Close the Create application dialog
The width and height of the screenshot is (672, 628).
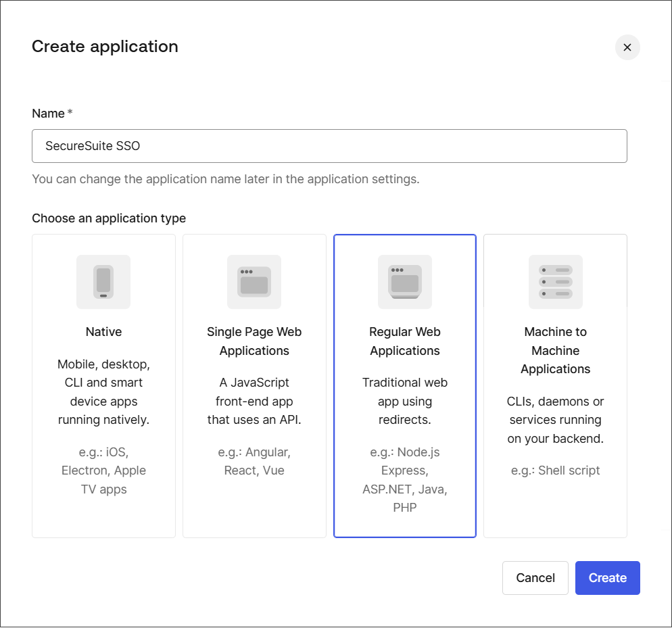tap(627, 47)
